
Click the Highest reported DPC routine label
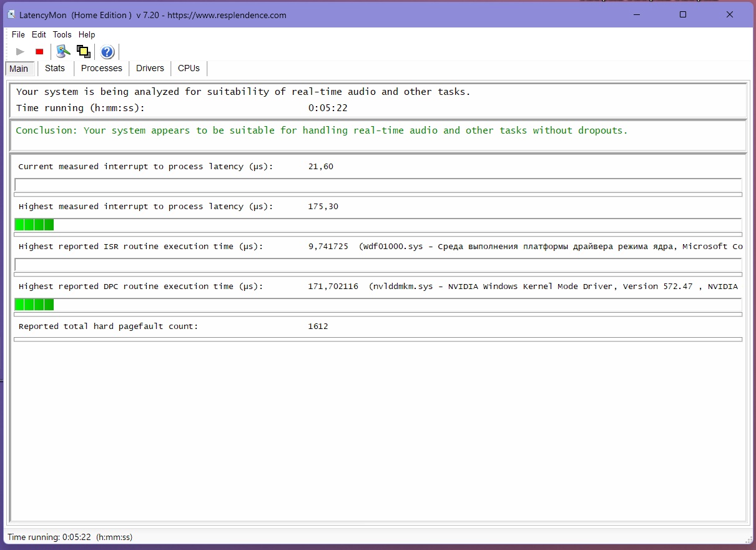[141, 287]
